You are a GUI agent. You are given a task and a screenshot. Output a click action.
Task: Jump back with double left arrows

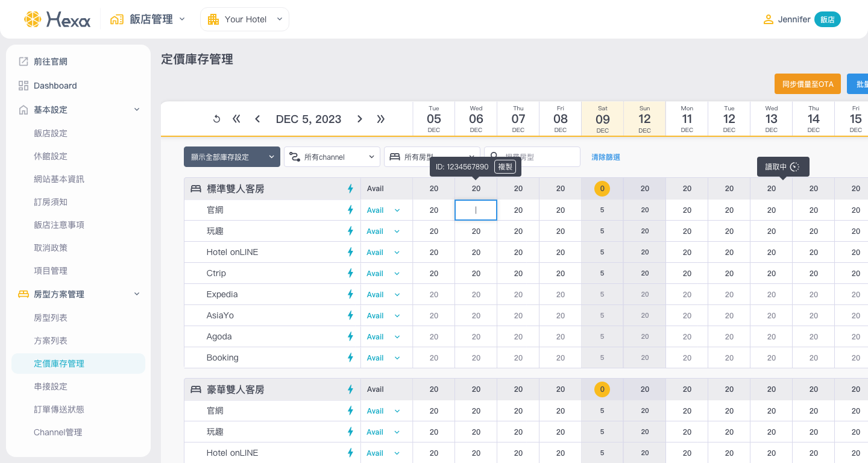[236, 119]
